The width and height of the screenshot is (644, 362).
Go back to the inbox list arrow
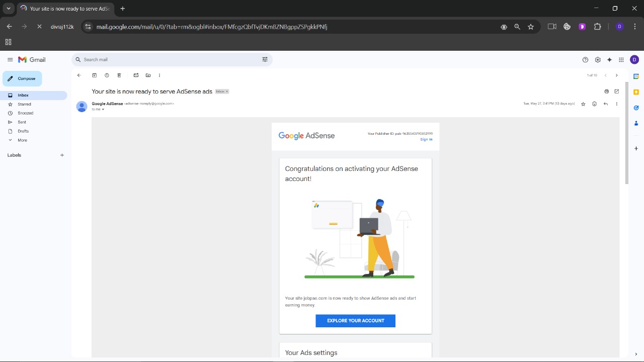tap(79, 75)
